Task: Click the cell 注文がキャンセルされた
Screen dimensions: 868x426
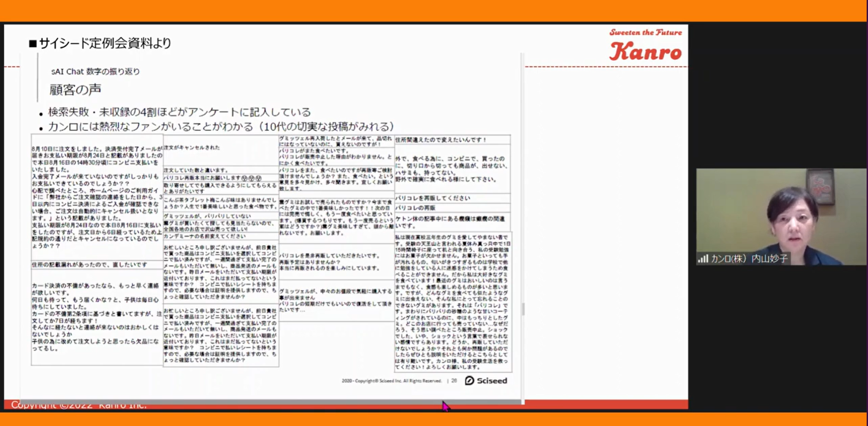Action: (x=221, y=150)
